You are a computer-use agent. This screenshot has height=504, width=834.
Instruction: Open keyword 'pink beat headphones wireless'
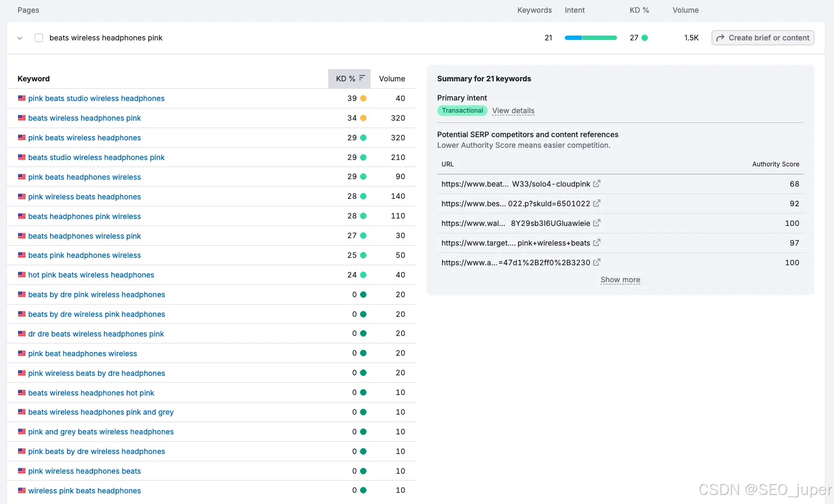point(82,354)
